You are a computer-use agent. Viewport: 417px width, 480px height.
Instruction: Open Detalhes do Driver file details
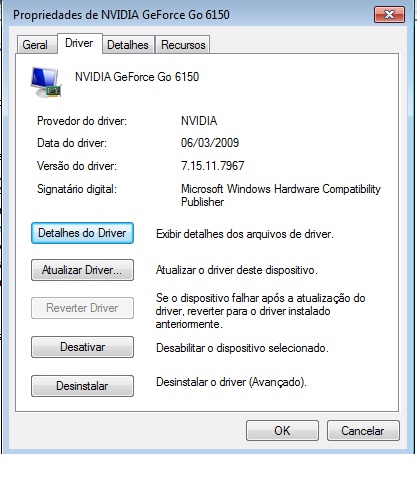click(x=82, y=233)
